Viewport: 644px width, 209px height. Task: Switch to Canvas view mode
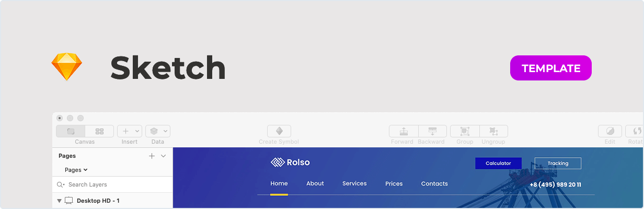point(71,131)
